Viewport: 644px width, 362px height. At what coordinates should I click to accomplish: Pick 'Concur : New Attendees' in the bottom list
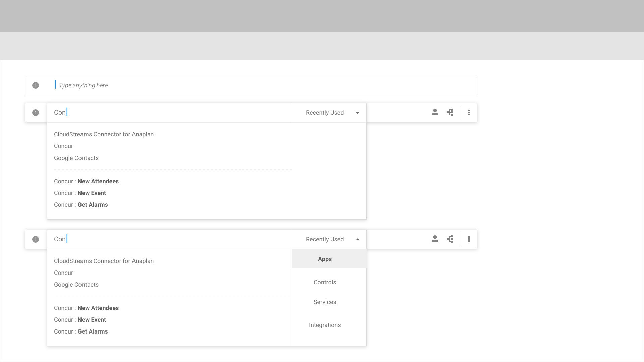(87, 308)
